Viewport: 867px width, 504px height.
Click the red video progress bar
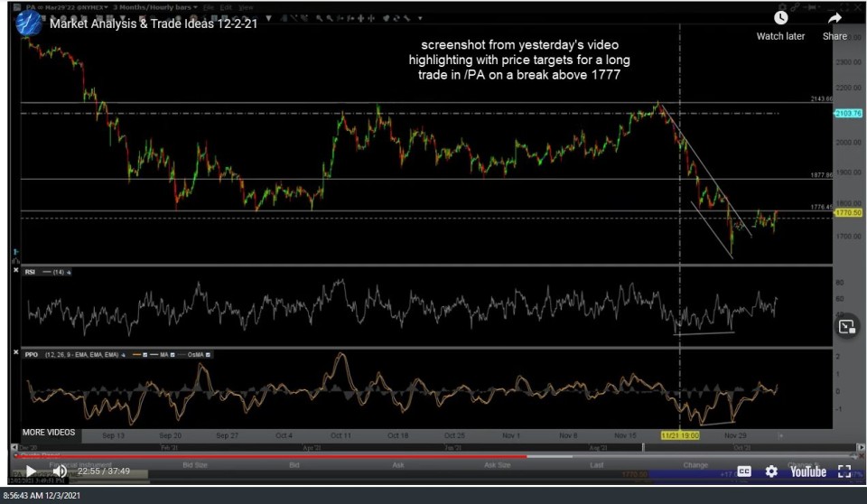[271, 456]
